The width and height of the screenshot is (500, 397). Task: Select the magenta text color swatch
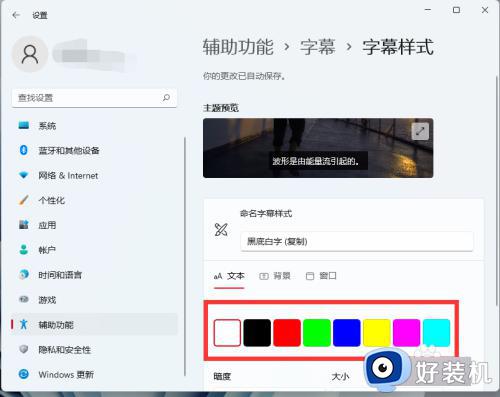pyautogui.click(x=406, y=333)
